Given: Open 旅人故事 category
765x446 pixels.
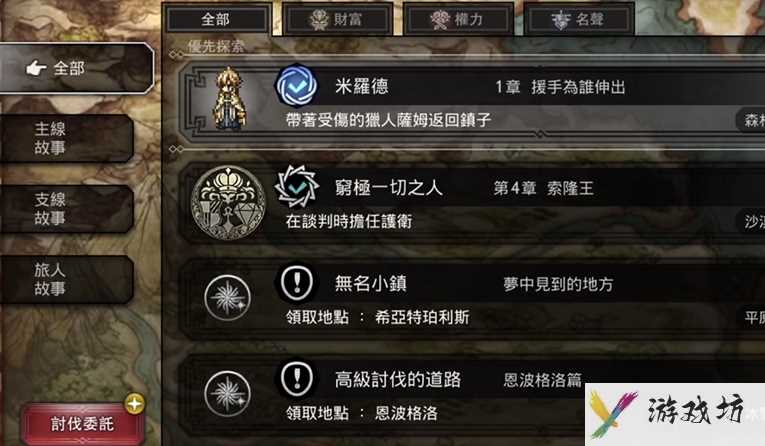Looking at the screenshot, I should (66, 279).
